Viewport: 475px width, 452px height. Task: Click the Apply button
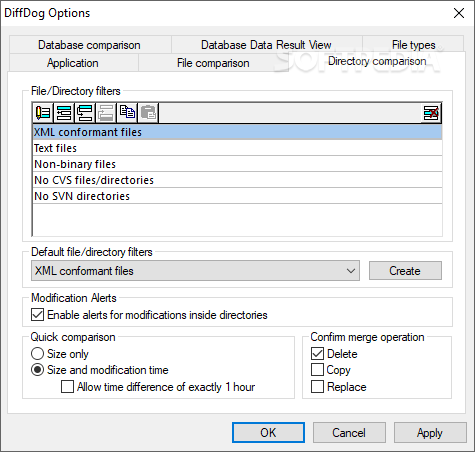[430, 433]
